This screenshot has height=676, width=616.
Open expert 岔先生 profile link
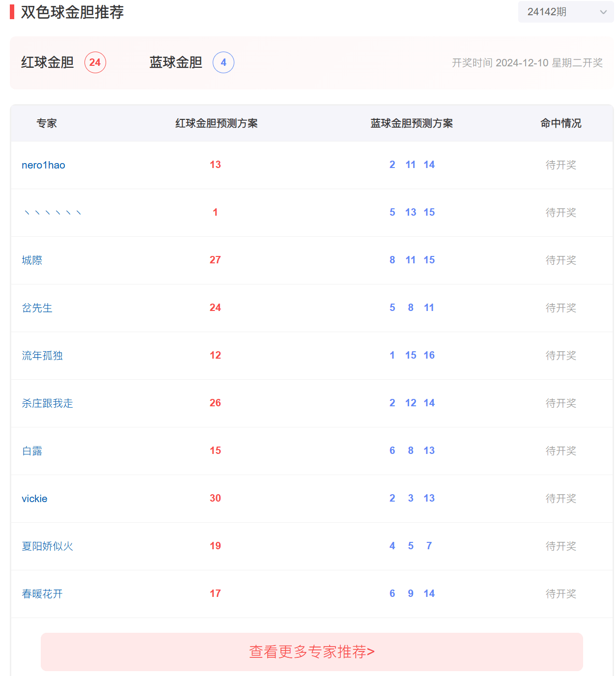37,308
